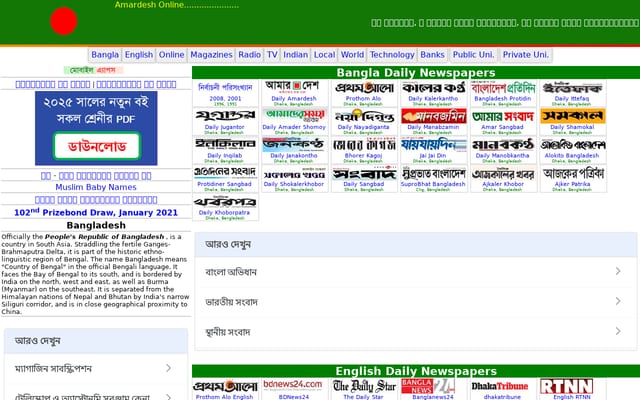The width and height of the screenshot is (640, 400).
Task: Open the Daily Amardesh newspaper logo
Action: [294, 87]
